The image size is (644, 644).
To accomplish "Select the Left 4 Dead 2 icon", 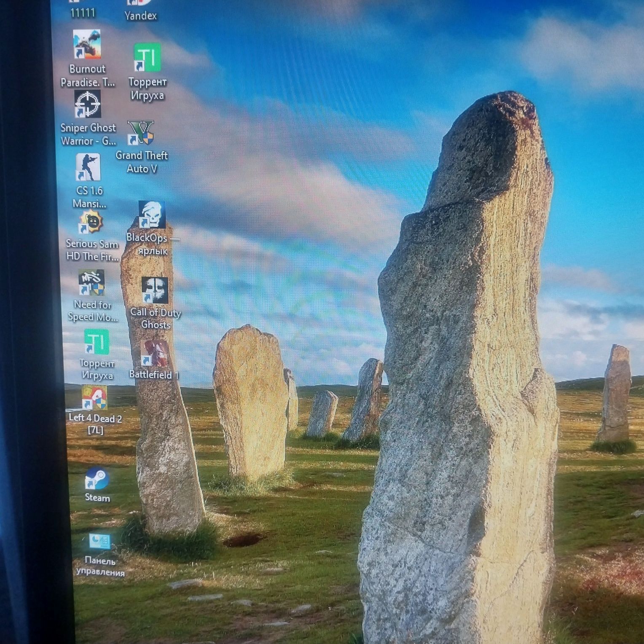I will pyautogui.click(x=94, y=397).
